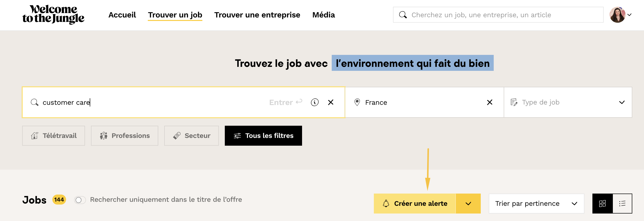Open the Télétravail filter
The image size is (644, 221).
[x=54, y=136]
